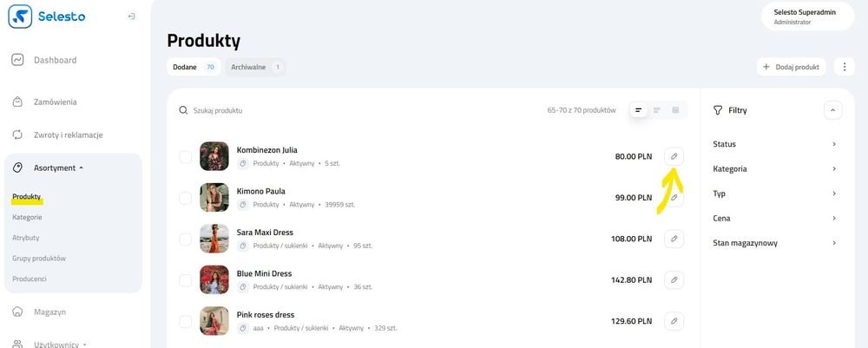Collapse the Filtry panel with chevron
The width and height of the screenshot is (868, 348).
coord(833,110)
